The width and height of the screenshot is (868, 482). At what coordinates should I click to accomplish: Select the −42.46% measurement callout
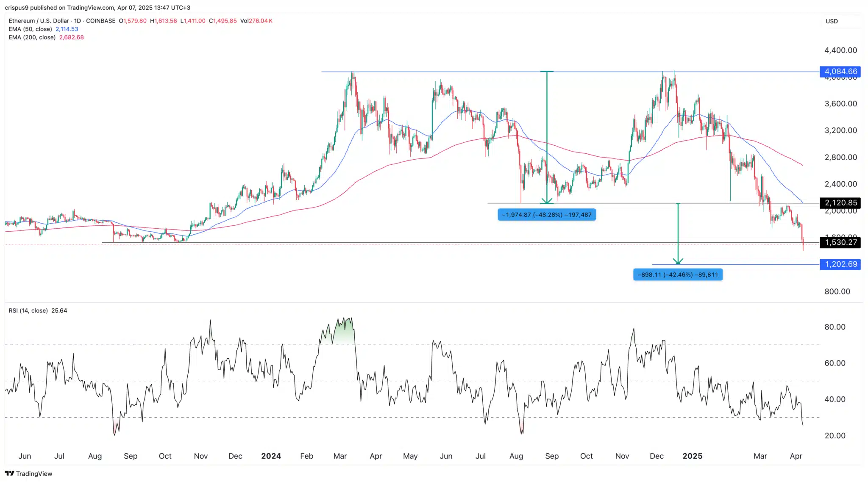coord(677,274)
